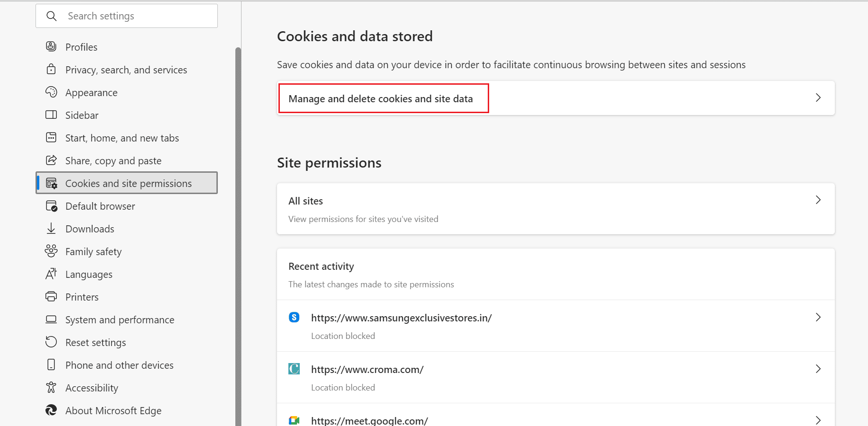Select the Appearance palette icon

point(51,92)
